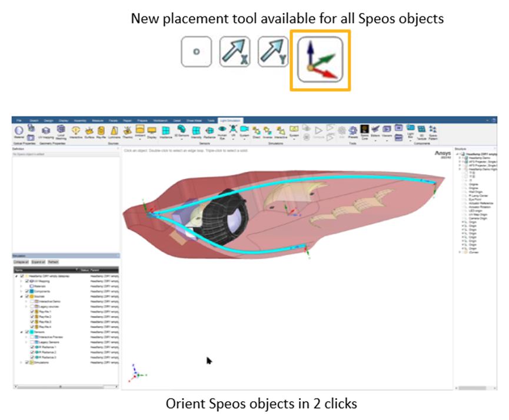
Task: Click the view orientation triad in viewport
Action: (137, 374)
